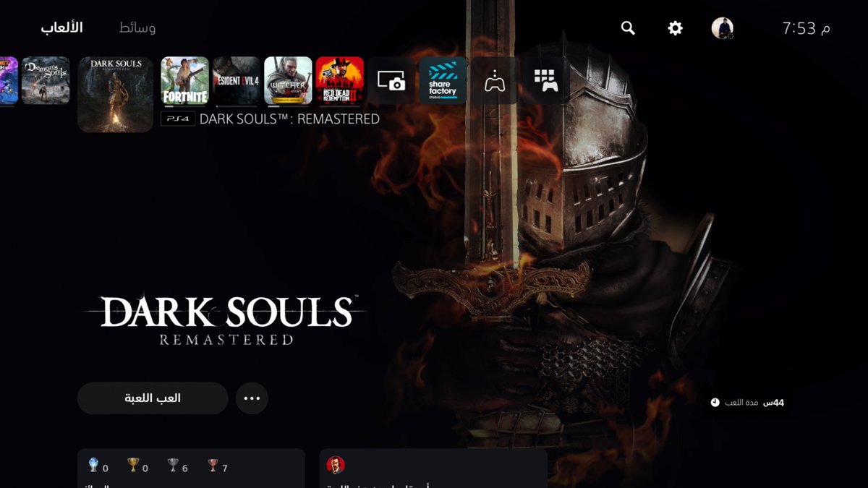Click the DARK SOULS™: REMASTERED title text
Image resolution: width=868 pixels, height=488 pixels.
click(x=289, y=119)
